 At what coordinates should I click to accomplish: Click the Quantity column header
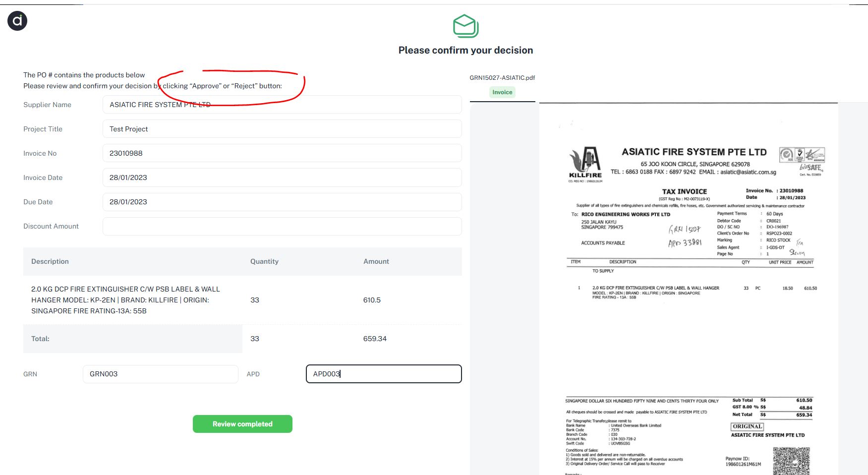[x=264, y=261]
